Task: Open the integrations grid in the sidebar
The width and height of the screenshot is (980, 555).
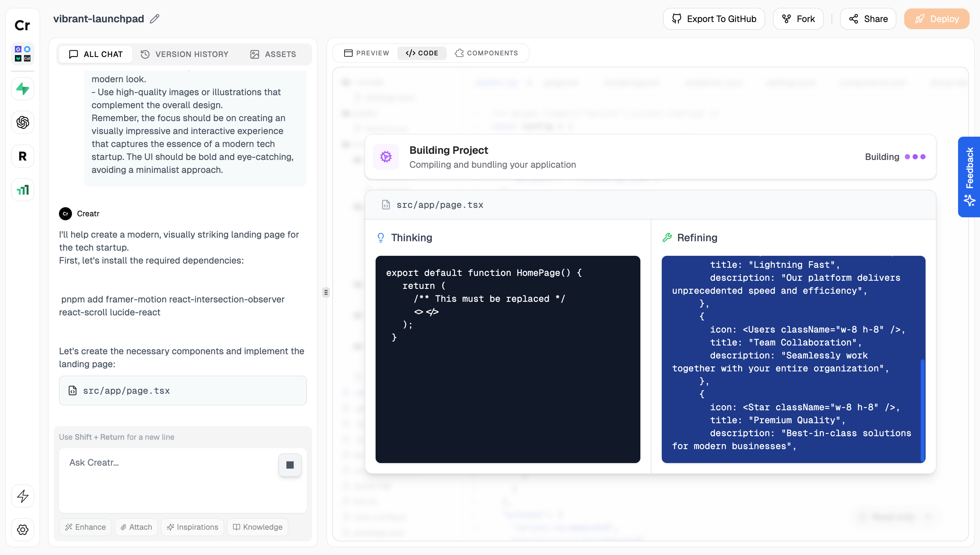Action: coord(22,53)
